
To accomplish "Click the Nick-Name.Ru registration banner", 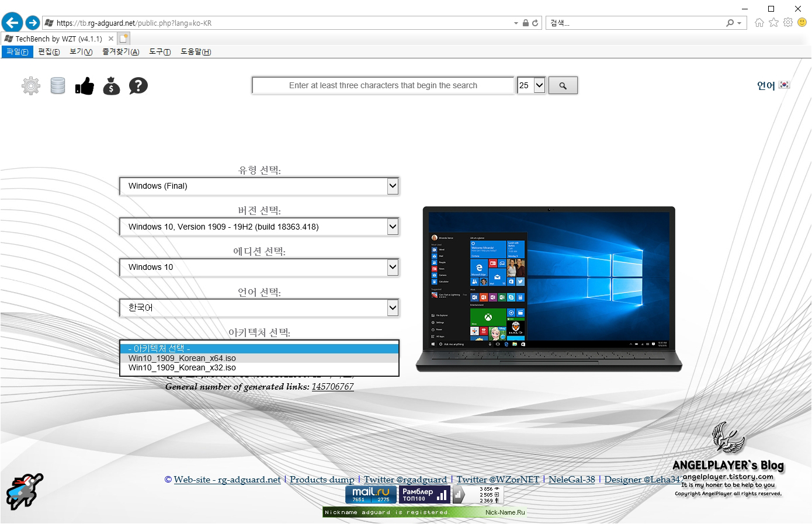I will [x=424, y=512].
